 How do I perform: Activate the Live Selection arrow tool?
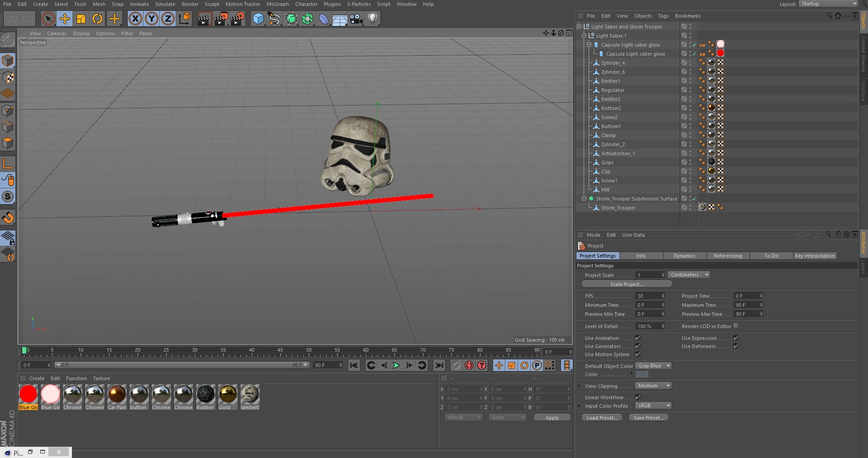pyautogui.click(x=48, y=19)
